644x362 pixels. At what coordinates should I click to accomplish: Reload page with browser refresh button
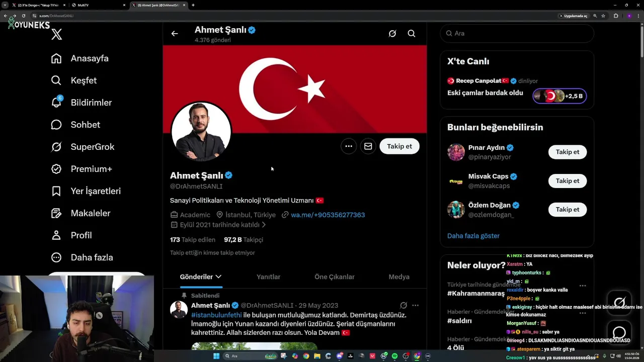(x=24, y=16)
